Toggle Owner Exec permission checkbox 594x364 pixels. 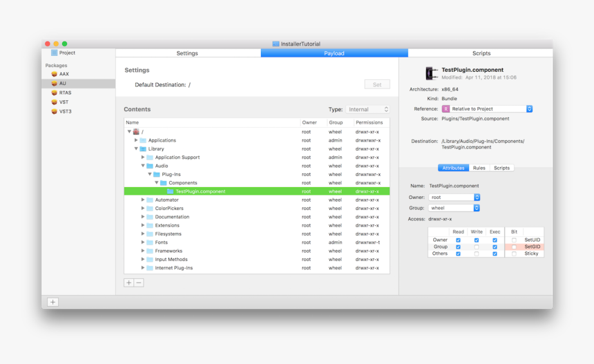point(495,240)
